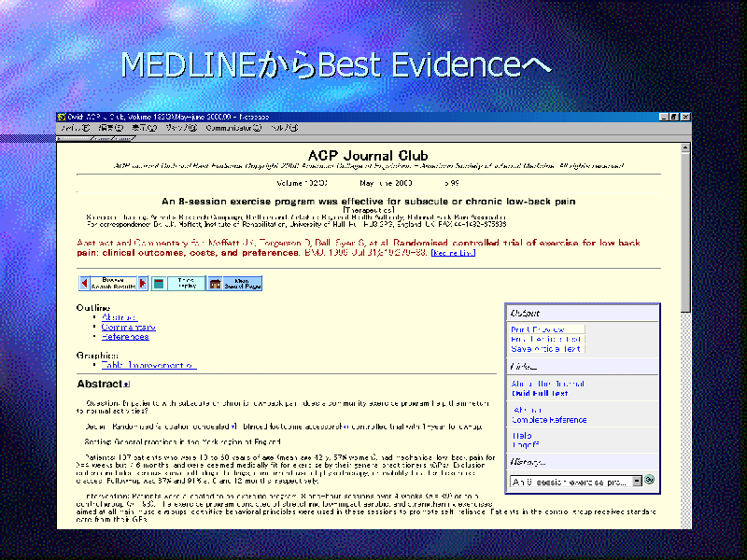This screenshot has height=560, width=747.
Task: Click the next search result red arrow
Action: pyautogui.click(x=143, y=283)
